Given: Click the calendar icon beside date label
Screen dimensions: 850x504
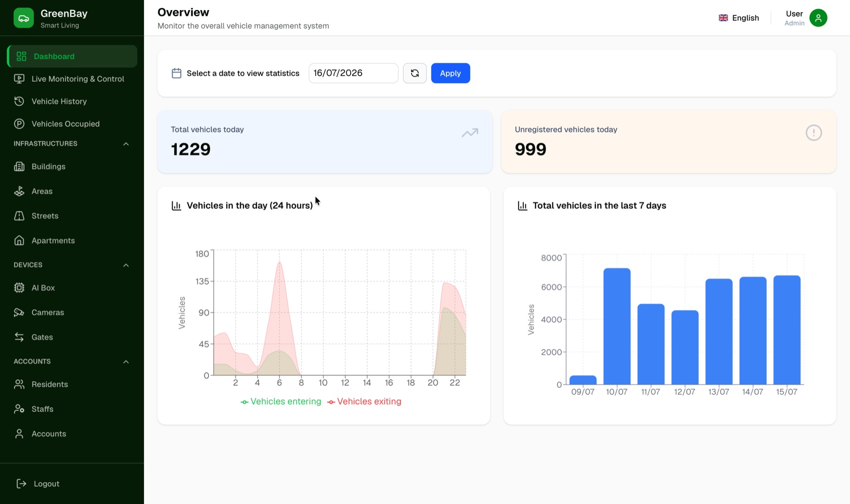Looking at the screenshot, I should pyautogui.click(x=176, y=73).
